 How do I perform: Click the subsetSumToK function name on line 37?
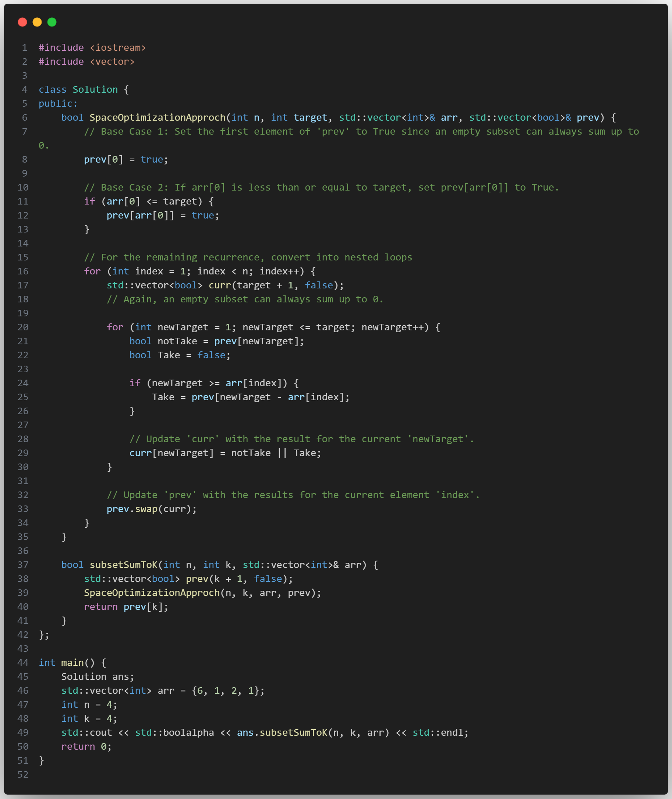(x=123, y=565)
